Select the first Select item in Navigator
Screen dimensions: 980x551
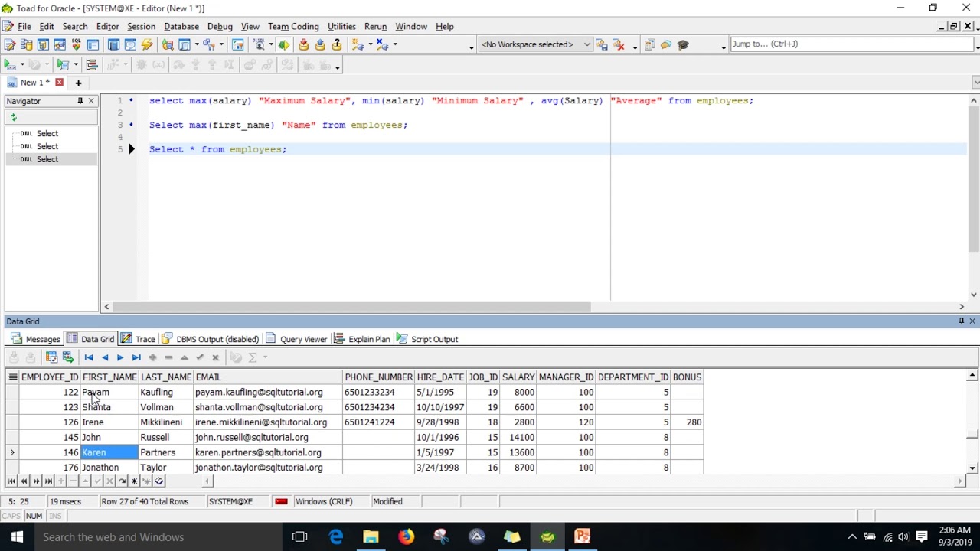point(47,133)
